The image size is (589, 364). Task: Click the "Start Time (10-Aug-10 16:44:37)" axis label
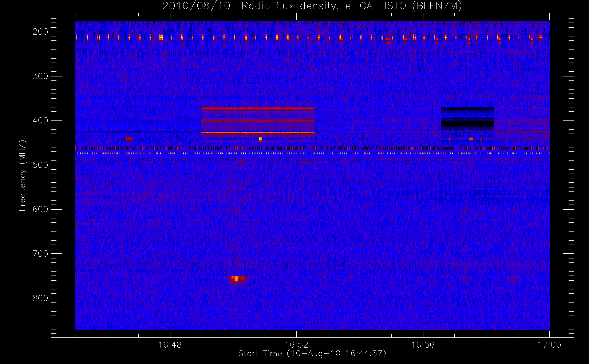coord(312,353)
